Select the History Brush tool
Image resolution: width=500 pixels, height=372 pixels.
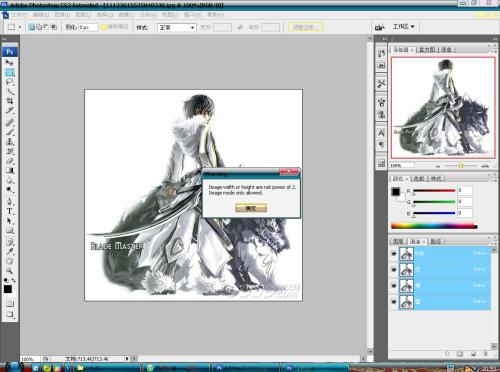[9, 152]
